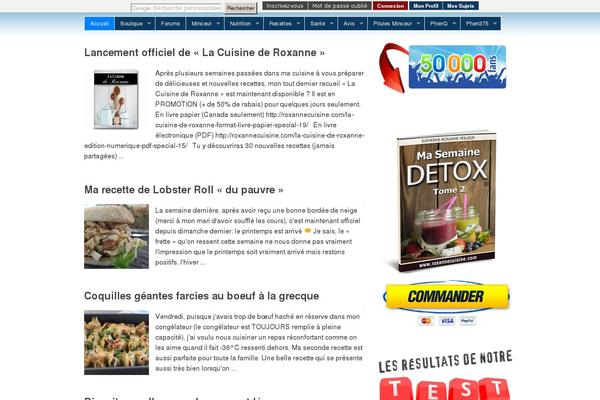Click Ma Semaine Detox Tome 2 book cover
Image resolution: width=600 pixels, height=400 pixels.
[x=446, y=201]
